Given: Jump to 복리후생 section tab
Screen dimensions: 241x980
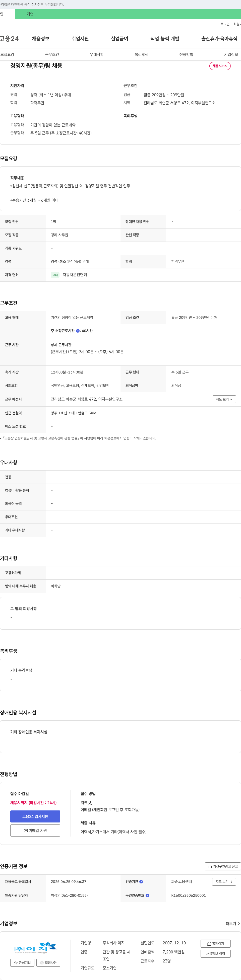Looking at the screenshot, I should click(141, 54).
